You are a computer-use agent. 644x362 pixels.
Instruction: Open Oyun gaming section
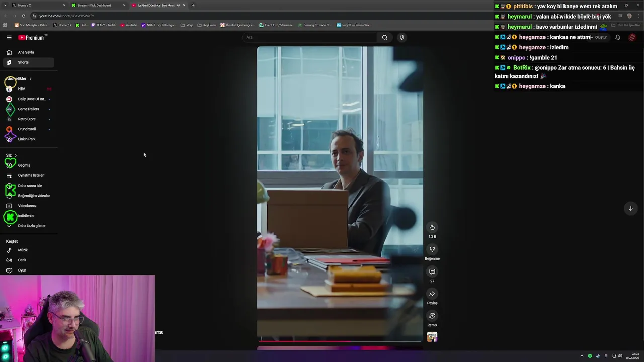pos(28,270)
